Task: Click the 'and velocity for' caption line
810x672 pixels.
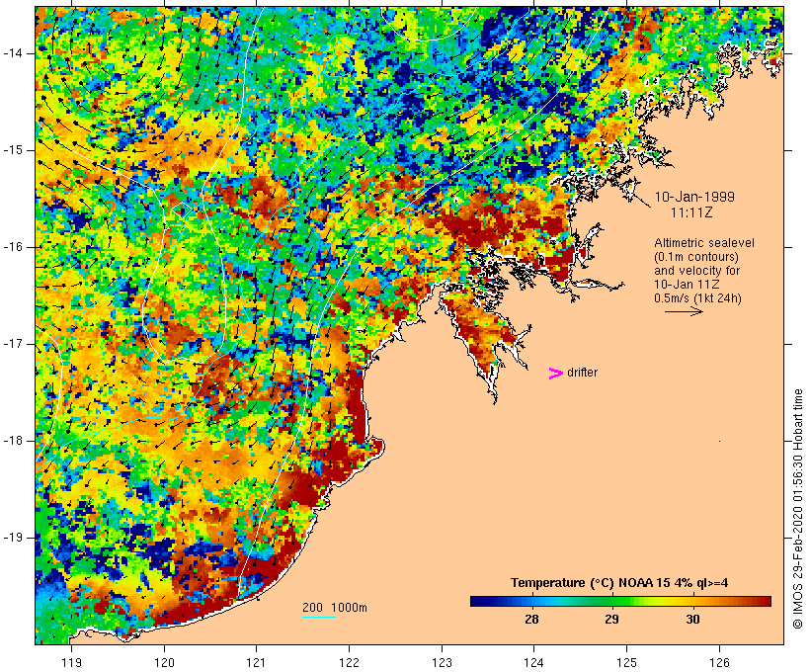Action: [696, 271]
